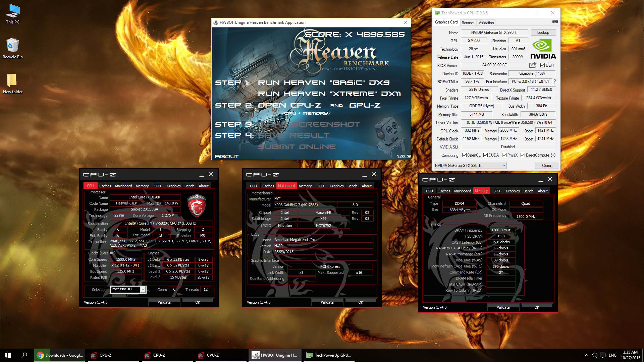Open CPU tab in right CPU-Z window

point(429,191)
